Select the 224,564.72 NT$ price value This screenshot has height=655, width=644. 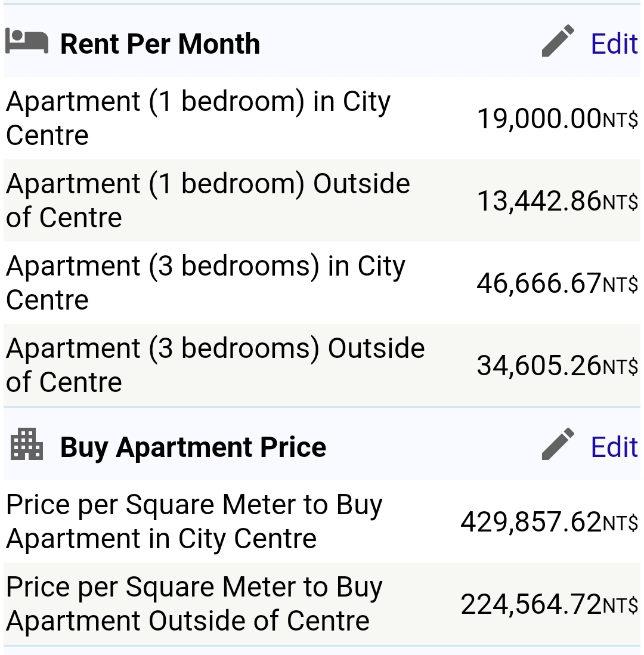point(549,604)
